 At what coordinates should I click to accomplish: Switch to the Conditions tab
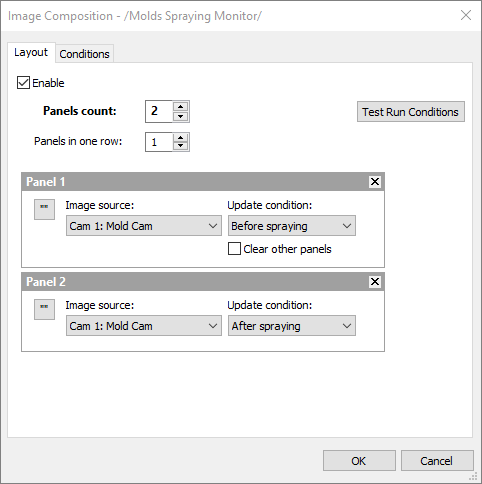click(x=84, y=54)
